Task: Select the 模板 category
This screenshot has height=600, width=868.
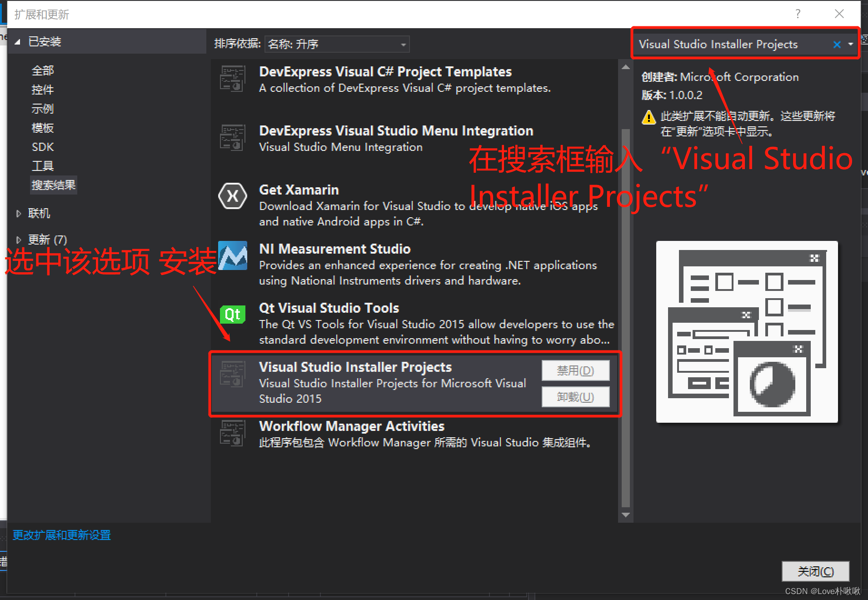Action: (x=43, y=128)
